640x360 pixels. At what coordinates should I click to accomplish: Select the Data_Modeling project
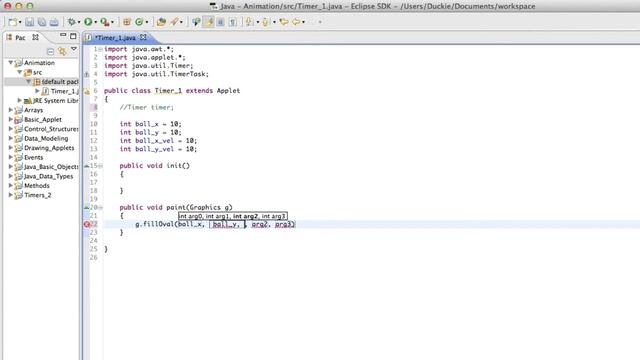point(46,138)
